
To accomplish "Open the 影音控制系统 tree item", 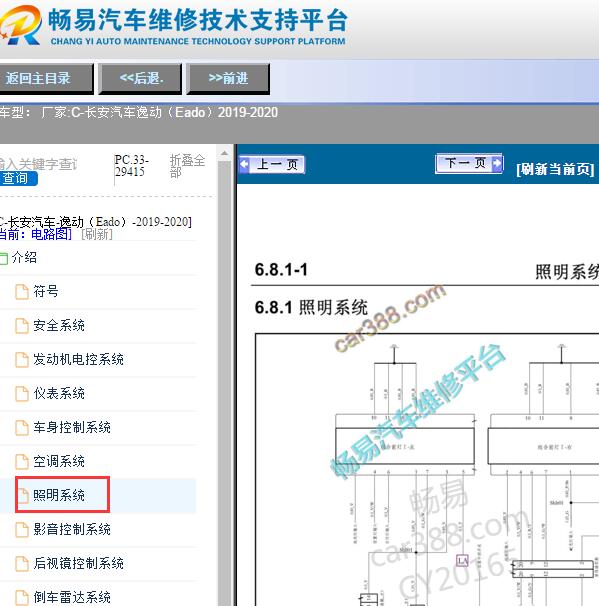I will pos(72,529).
